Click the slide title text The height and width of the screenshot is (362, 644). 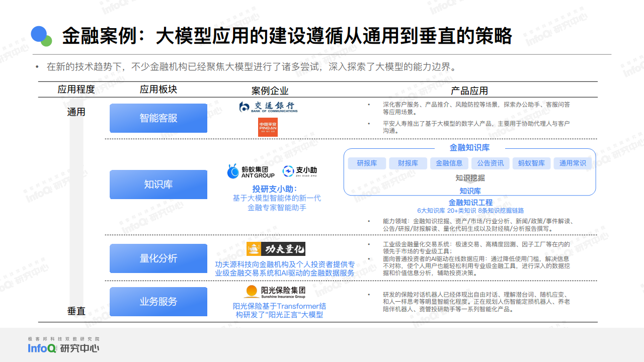click(x=287, y=36)
